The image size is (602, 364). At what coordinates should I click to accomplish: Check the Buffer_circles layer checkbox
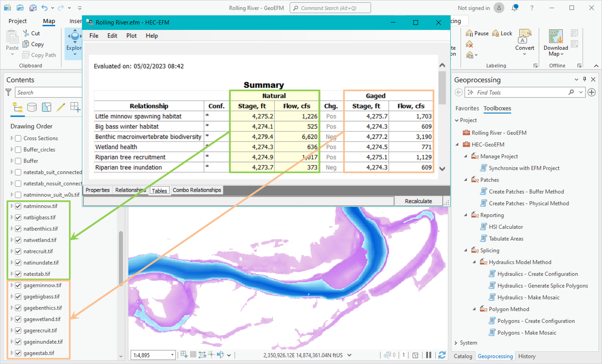(18, 149)
